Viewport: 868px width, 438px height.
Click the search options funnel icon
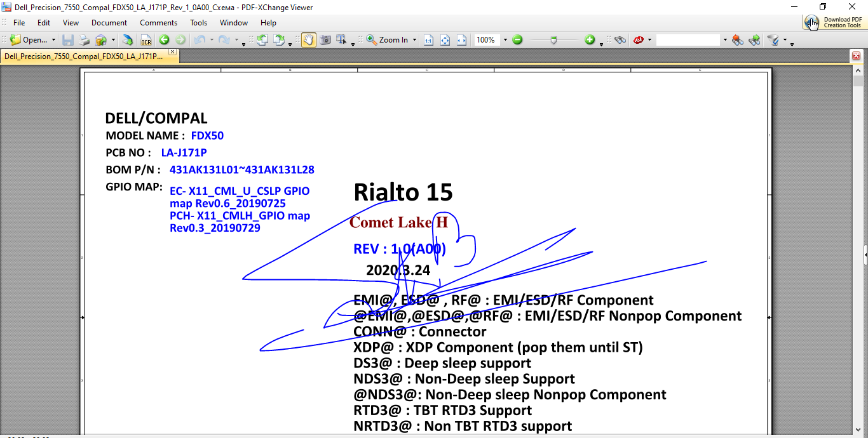coord(773,40)
